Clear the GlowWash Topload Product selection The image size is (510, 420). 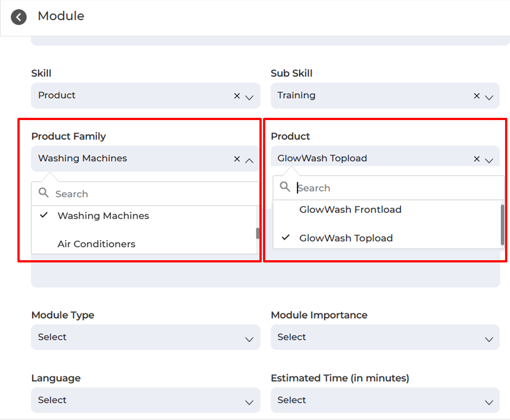[477, 159]
